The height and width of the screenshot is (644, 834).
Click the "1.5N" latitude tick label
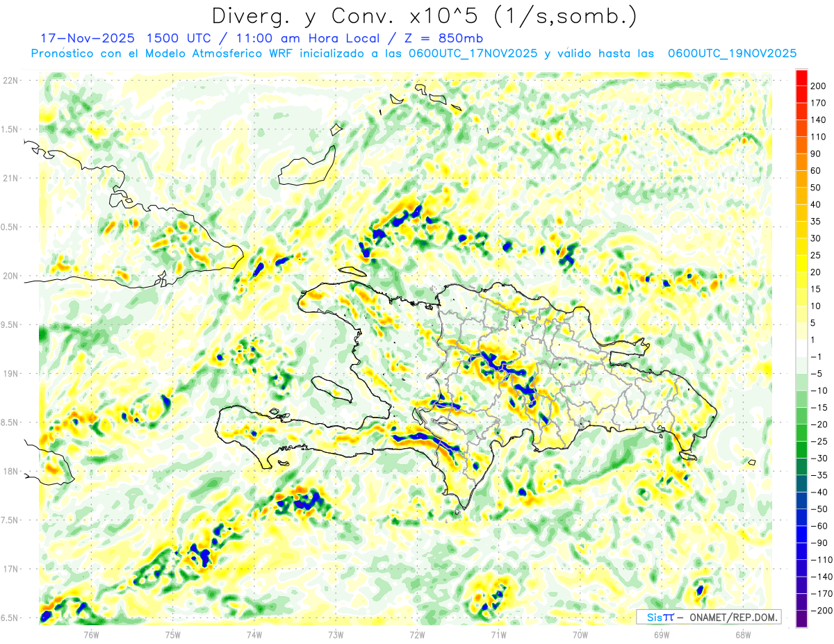(x=10, y=129)
